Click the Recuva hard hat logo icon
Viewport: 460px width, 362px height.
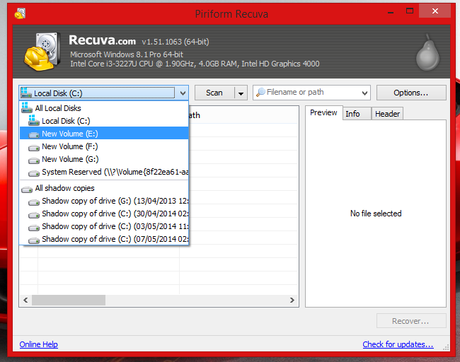coord(42,52)
